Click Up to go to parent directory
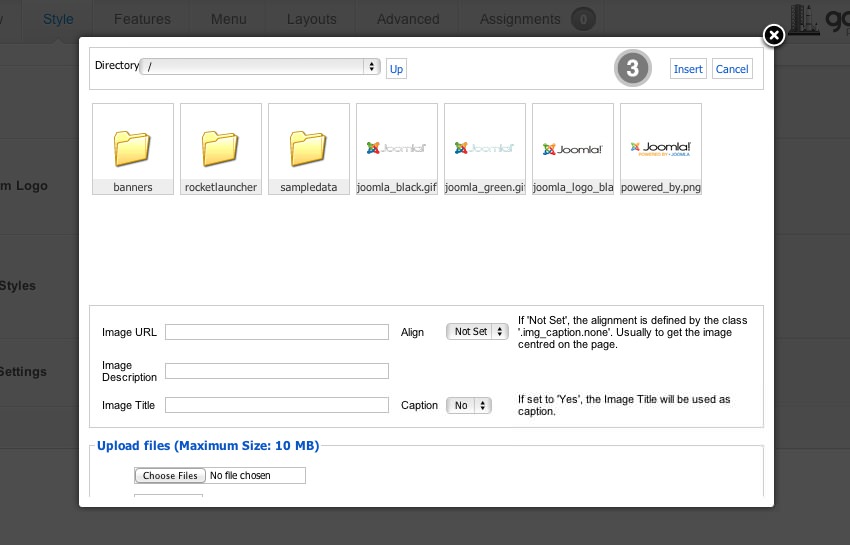 396,69
